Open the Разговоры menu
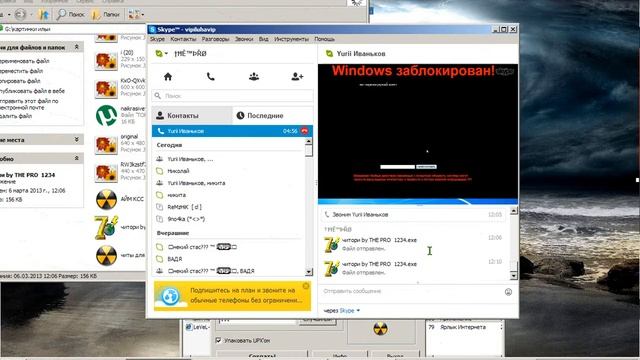640x360 pixels. tap(216, 39)
